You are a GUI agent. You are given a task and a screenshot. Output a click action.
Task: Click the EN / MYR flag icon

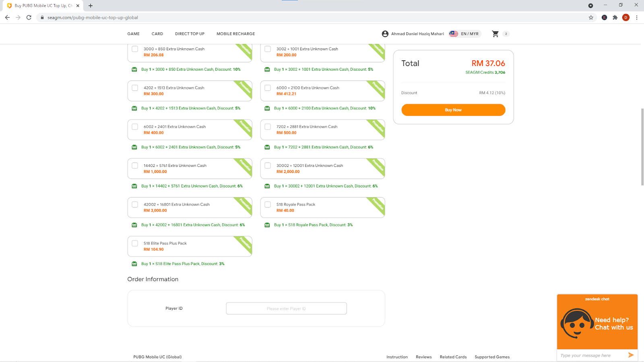pyautogui.click(x=454, y=34)
